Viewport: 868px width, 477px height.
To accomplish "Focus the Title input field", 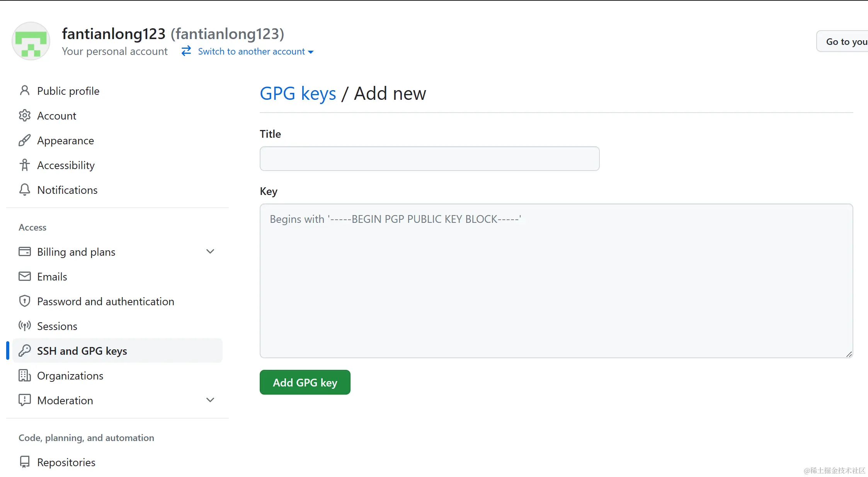I will point(429,159).
